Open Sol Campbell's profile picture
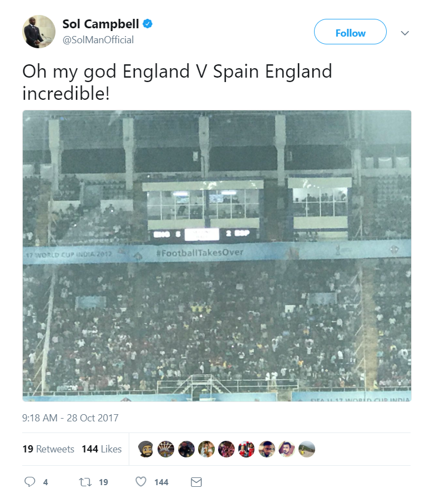The width and height of the screenshot is (430, 504). point(39,32)
